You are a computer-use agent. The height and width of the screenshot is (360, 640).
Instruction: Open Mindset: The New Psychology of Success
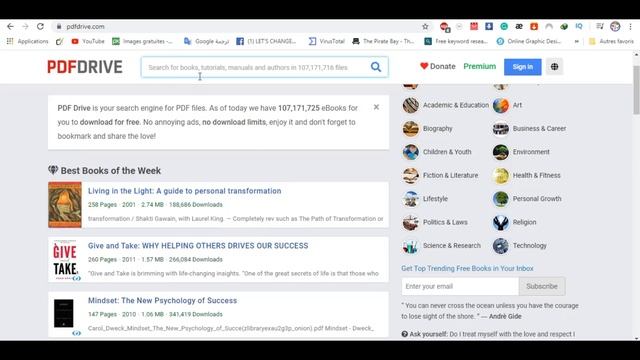[x=162, y=300]
